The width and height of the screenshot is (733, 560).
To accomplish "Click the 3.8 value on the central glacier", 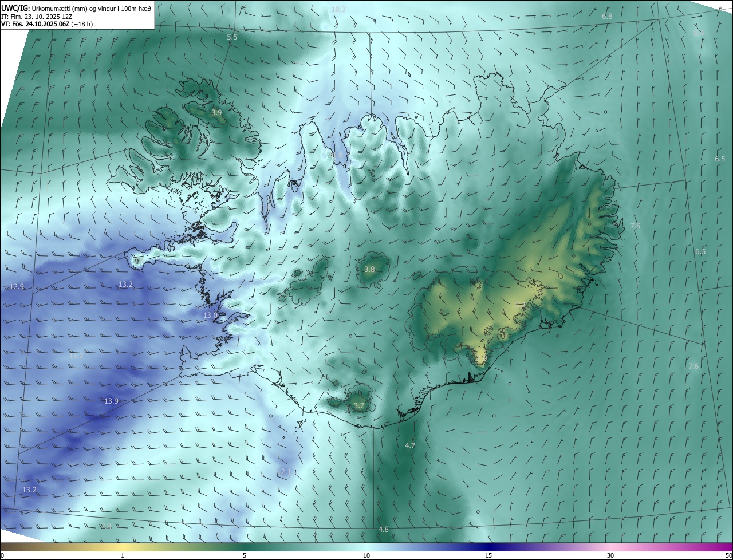I will (x=369, y=269).
